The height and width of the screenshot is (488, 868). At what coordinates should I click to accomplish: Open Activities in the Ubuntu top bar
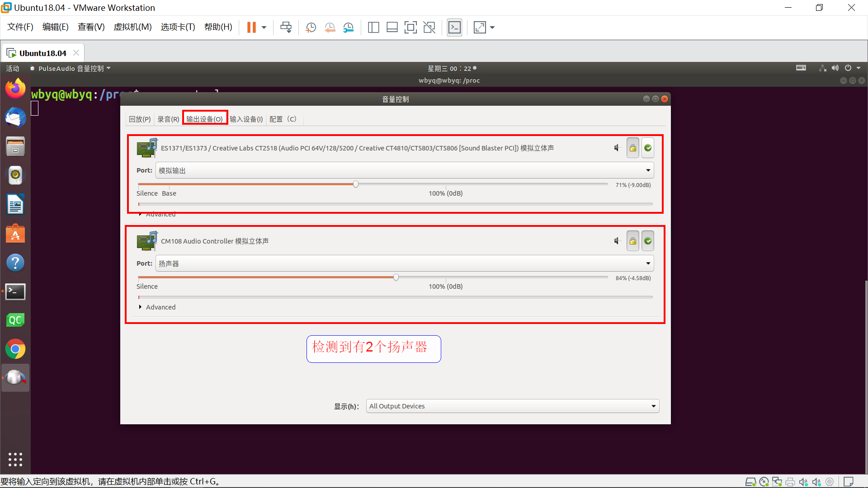click(x=12, y=68)
